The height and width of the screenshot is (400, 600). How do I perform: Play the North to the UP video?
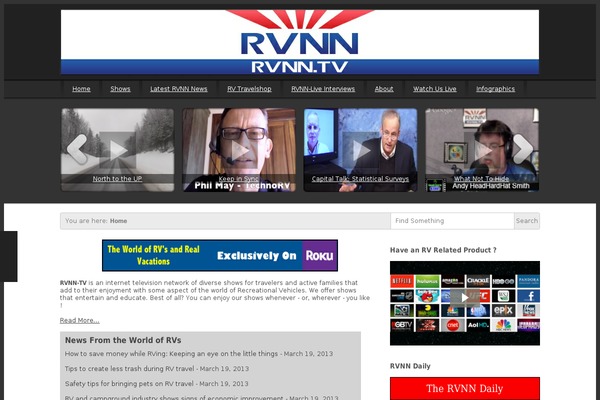pos(117,150)
